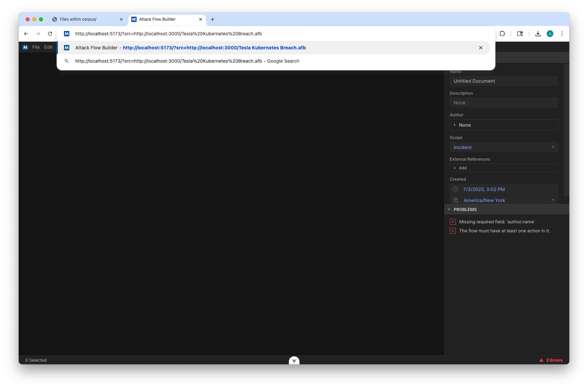Image resolution: width=588 pixels, height=389 pixels.
Task: Click the clock icon beside created date
Action: (455, 189)
